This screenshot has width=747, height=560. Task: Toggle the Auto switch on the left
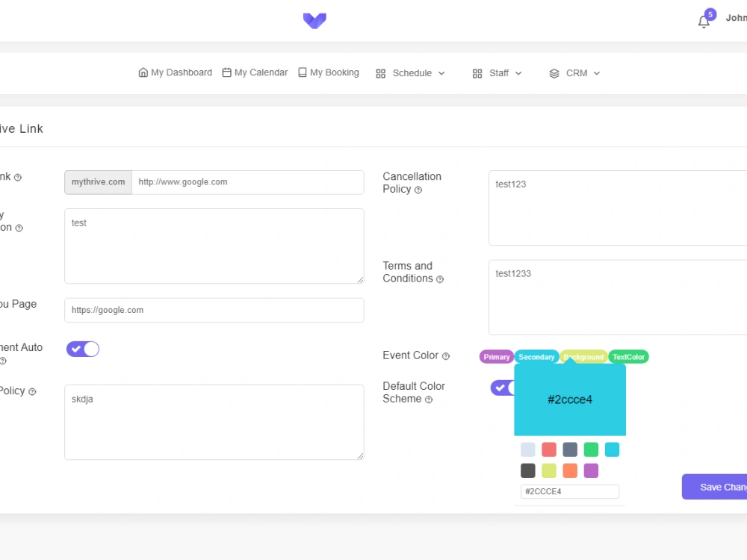pyautogui.click(x=83, y=349)
